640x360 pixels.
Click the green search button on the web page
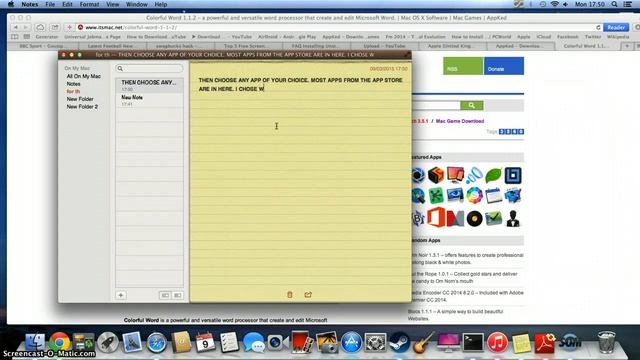tap(472, 105)
